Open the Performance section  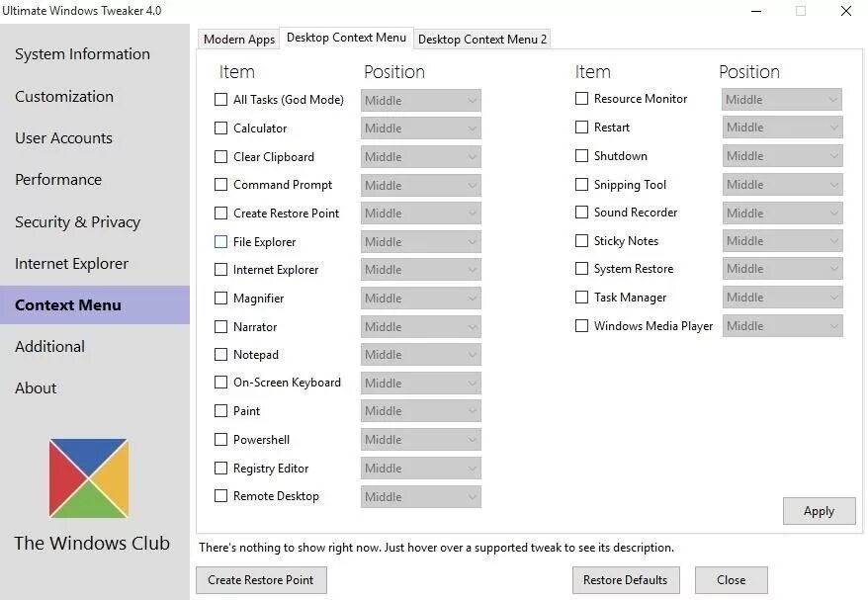58,180
